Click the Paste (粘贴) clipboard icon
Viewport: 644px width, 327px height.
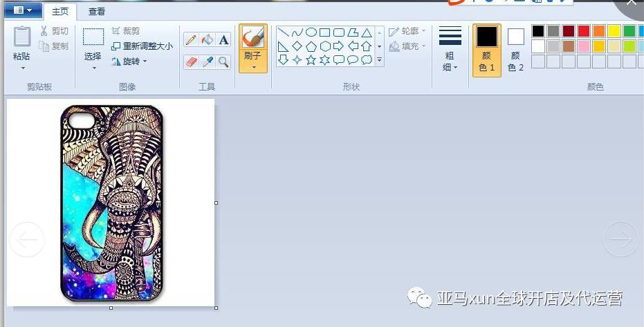tap(21, 37)
